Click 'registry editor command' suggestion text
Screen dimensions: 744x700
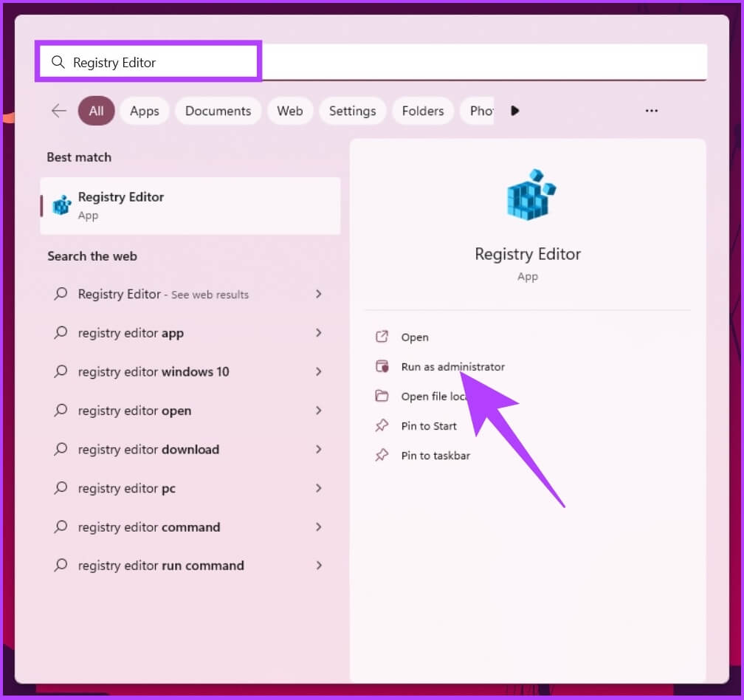(149, 526)
